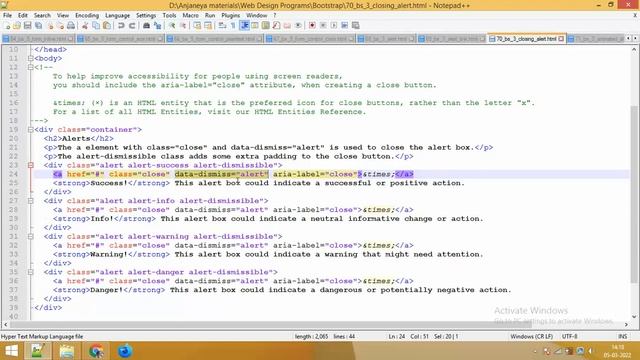
Task: Click the editor's horizontal scrollbar thumb
Action: pos(271,324)
